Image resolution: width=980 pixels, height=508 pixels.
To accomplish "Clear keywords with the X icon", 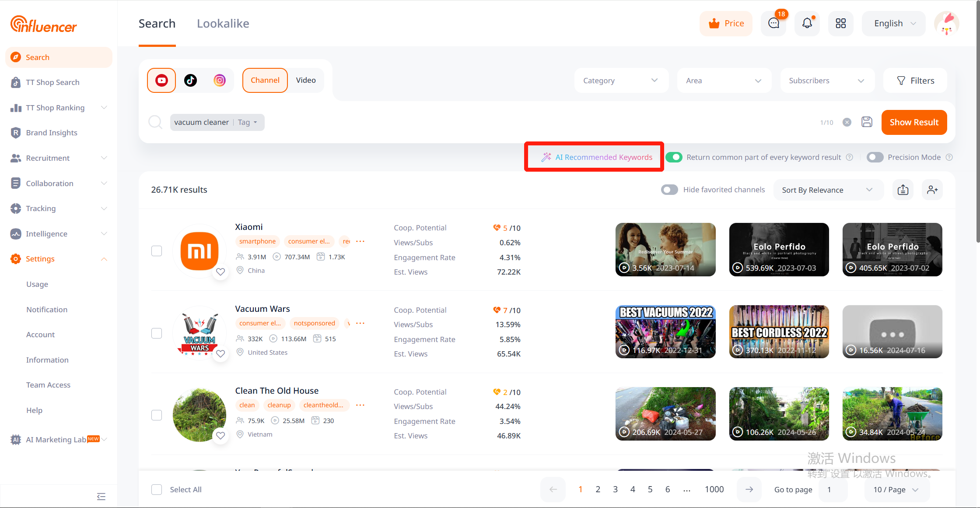I will [847, 122].
